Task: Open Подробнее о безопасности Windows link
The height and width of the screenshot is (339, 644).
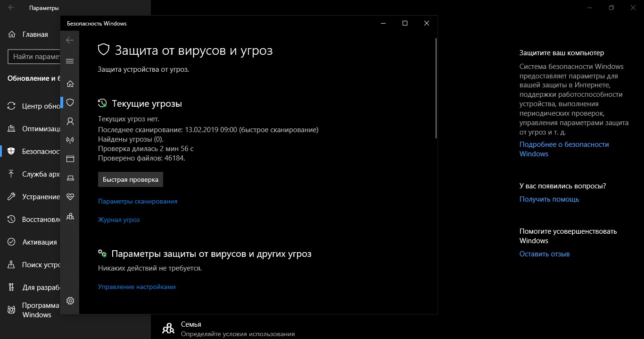Action: tap(564, 149)
